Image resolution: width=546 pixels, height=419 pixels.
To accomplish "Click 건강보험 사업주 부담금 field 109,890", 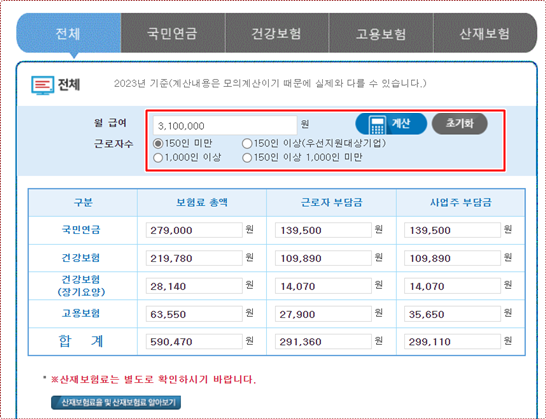I will pyautogui.click(x=452, y=258).
